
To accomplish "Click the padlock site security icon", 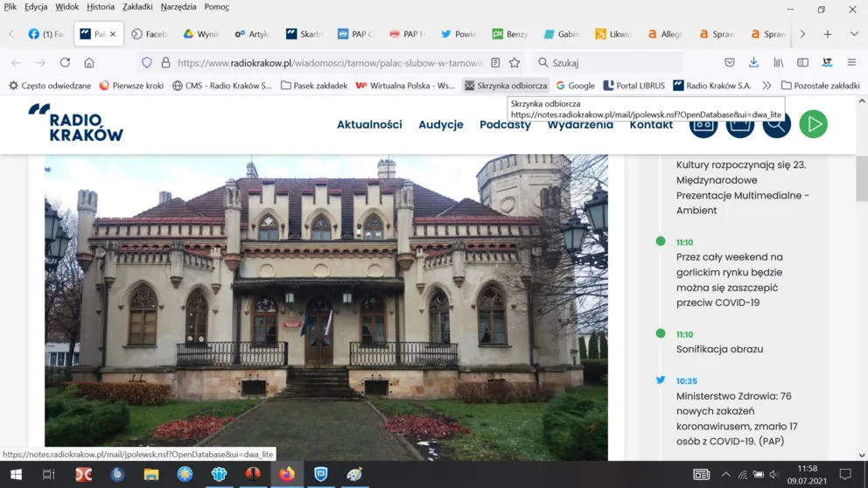I will click(165, 62).
